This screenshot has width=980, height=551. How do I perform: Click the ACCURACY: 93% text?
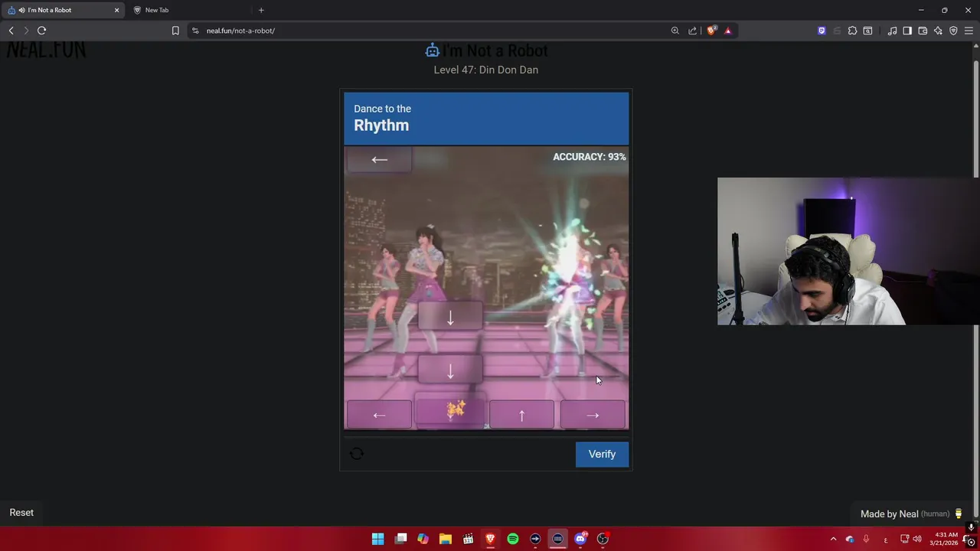(x=590, y=157)
